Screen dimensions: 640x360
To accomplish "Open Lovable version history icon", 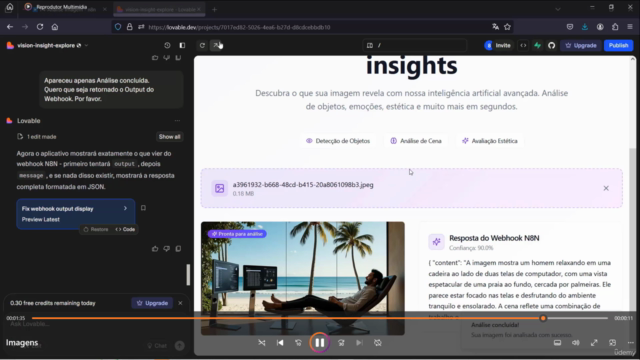I will (x=167, y=45).
